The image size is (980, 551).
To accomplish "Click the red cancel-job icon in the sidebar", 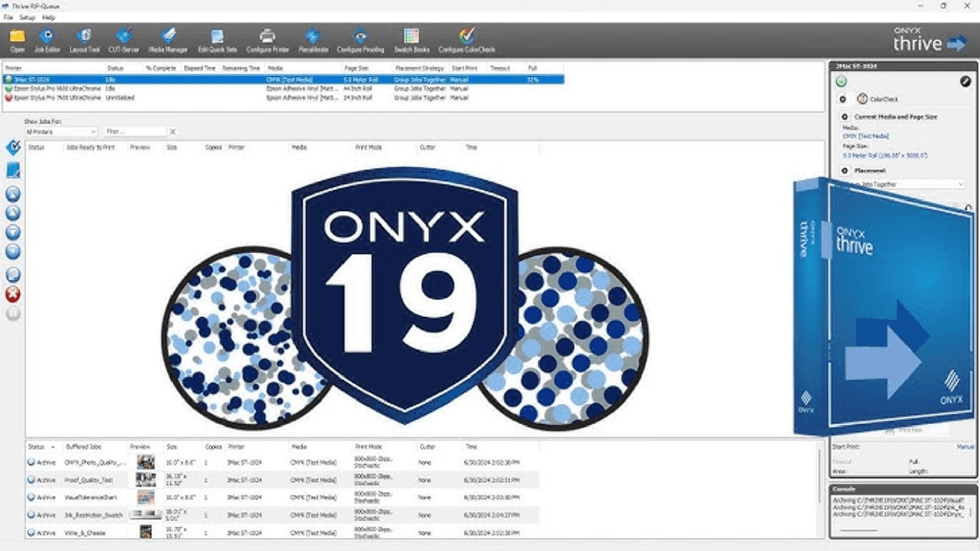I will [13, 294].
